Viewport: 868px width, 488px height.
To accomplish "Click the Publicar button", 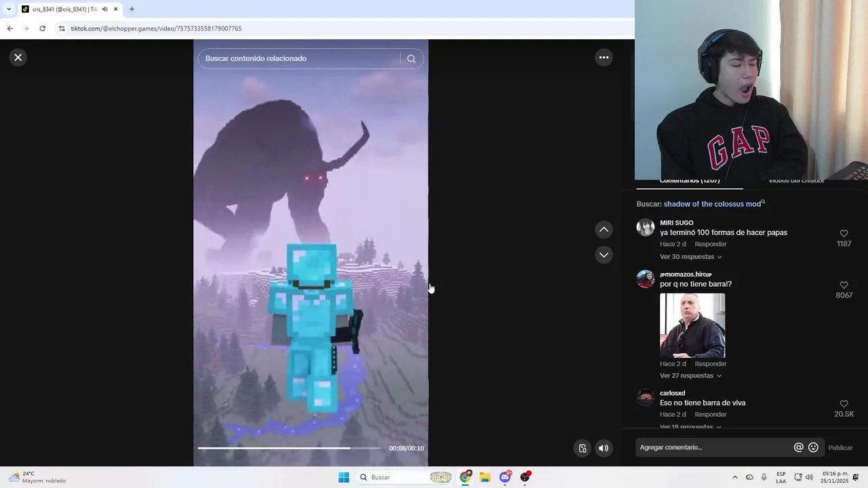I will point(840,448).
